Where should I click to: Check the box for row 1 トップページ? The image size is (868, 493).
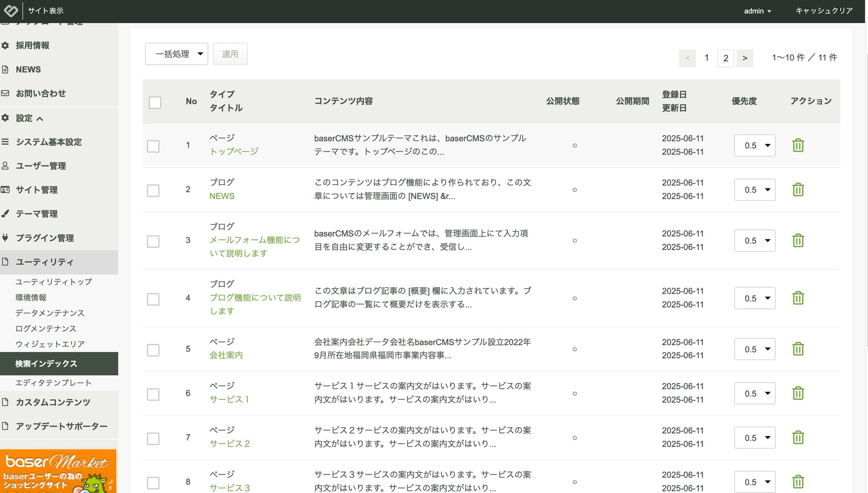click(153, 146)
